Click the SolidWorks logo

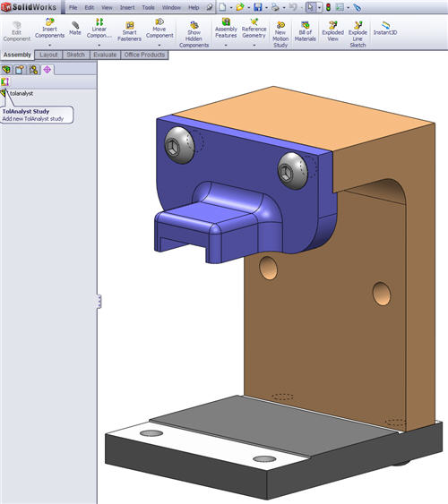29,7
